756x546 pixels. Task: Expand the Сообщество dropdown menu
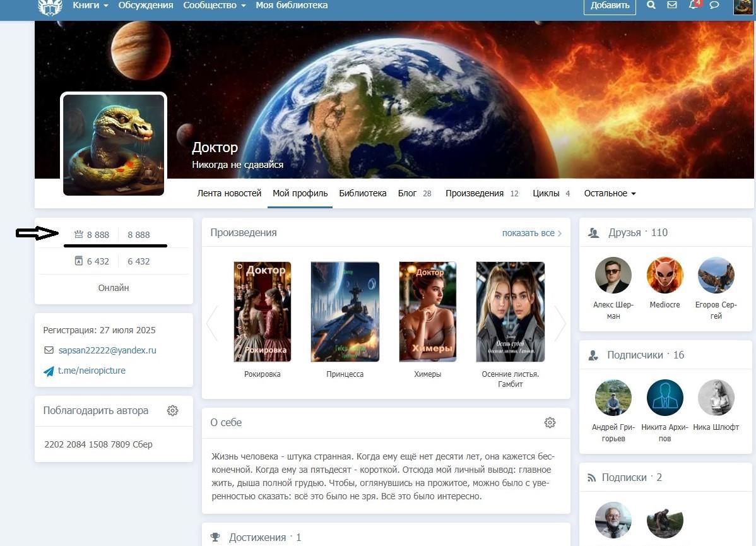(215, 5)
